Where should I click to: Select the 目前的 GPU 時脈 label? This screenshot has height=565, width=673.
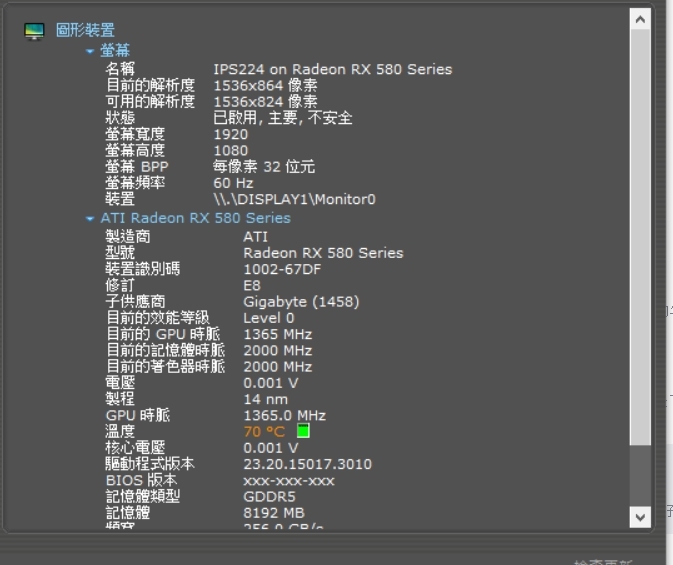click(163, 334)
